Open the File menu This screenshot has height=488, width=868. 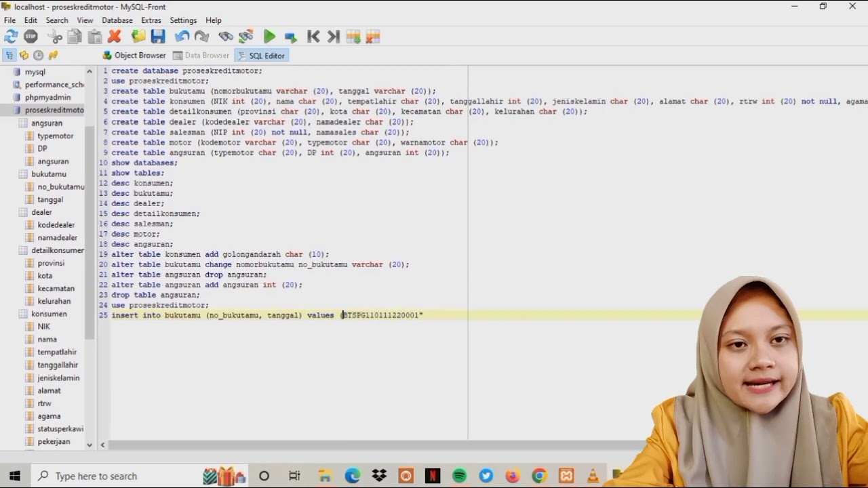click(x=9, y=20)
